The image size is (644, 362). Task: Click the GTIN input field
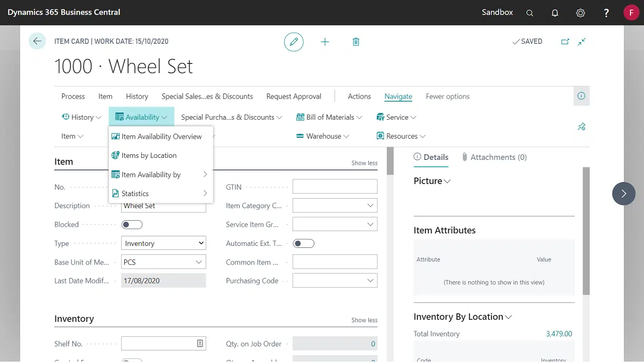point(335,187)
